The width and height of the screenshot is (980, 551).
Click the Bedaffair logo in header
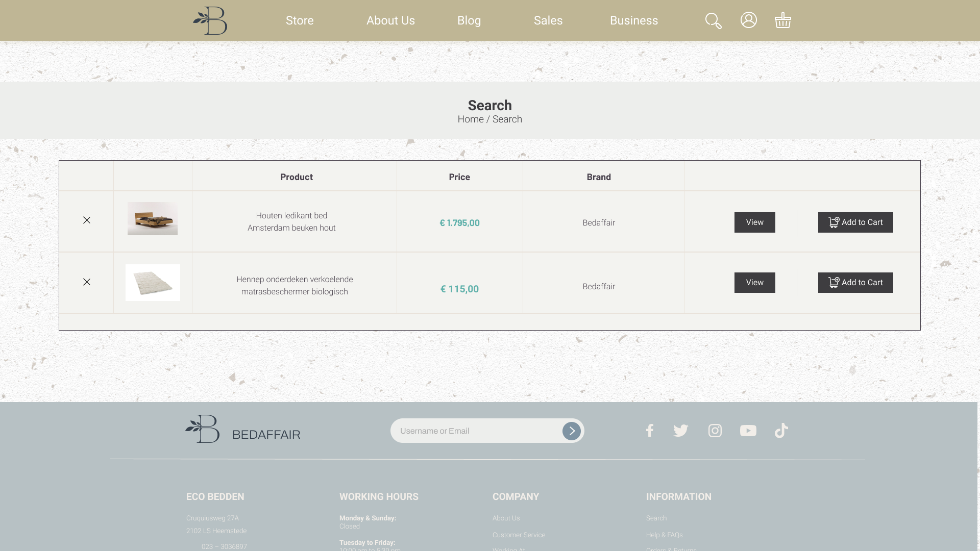210,21
